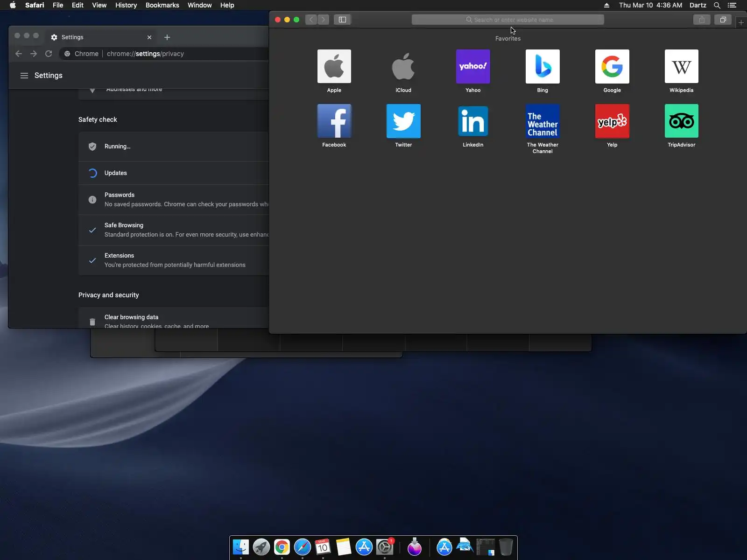Add a new tab in Safari

[741, 22]
